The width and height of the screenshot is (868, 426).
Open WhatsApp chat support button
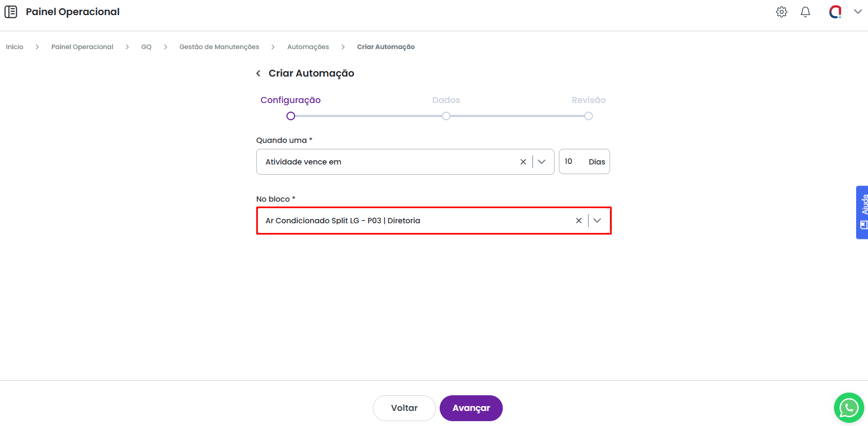click(x=849, y=408)
